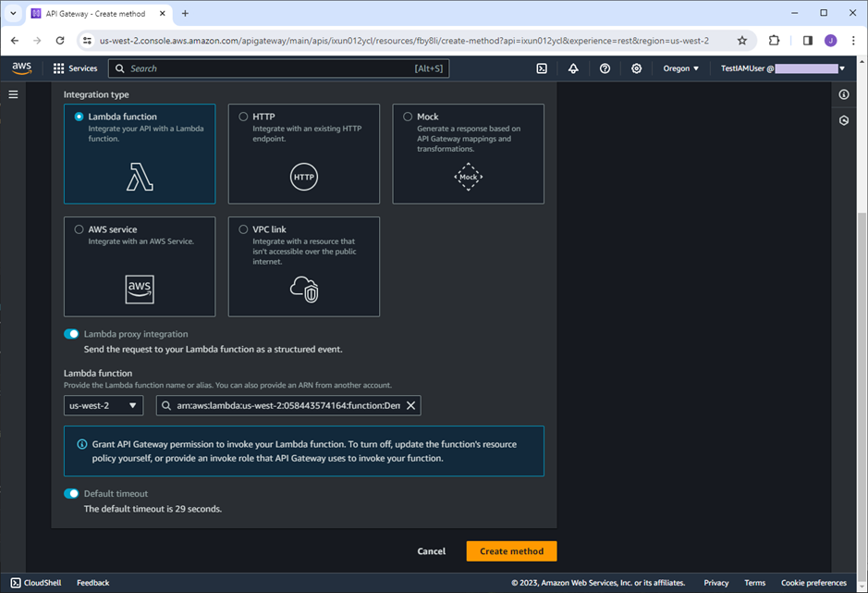The image size is (868, 593).
Task: Open the hexagon tutorials icon on right
Action: pyautogui.click(x=844, y=120)
